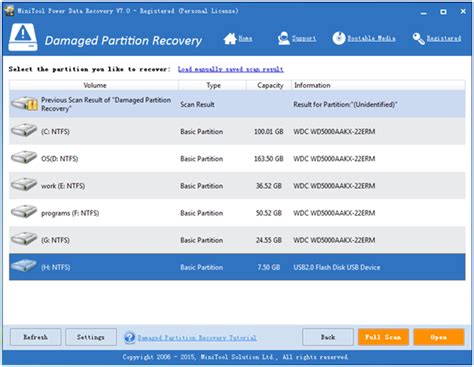Open Damaged Partition Recovery Tutorial link
Viewport: 474px width, 367px height.
197,338
